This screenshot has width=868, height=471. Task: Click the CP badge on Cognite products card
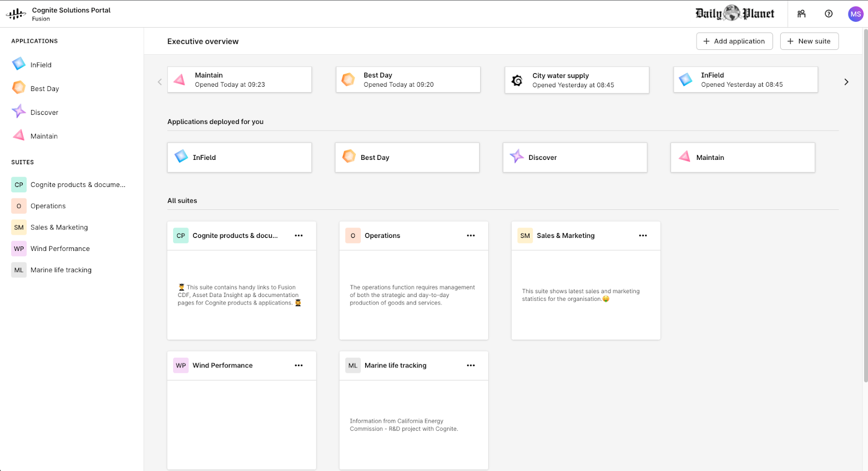(181, 236)
